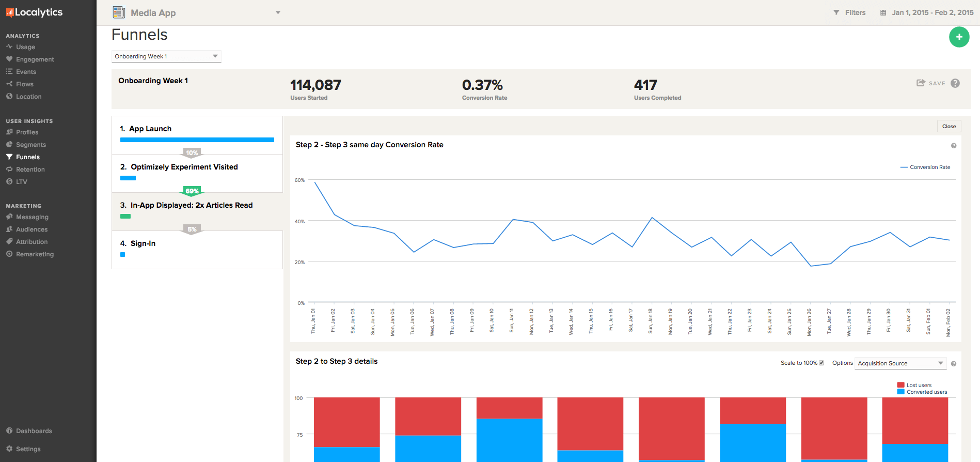This screenshot has width=980, height=462.
Task: Expand the 10% conversion arrow between steps
Action: [x=192, y=152]
